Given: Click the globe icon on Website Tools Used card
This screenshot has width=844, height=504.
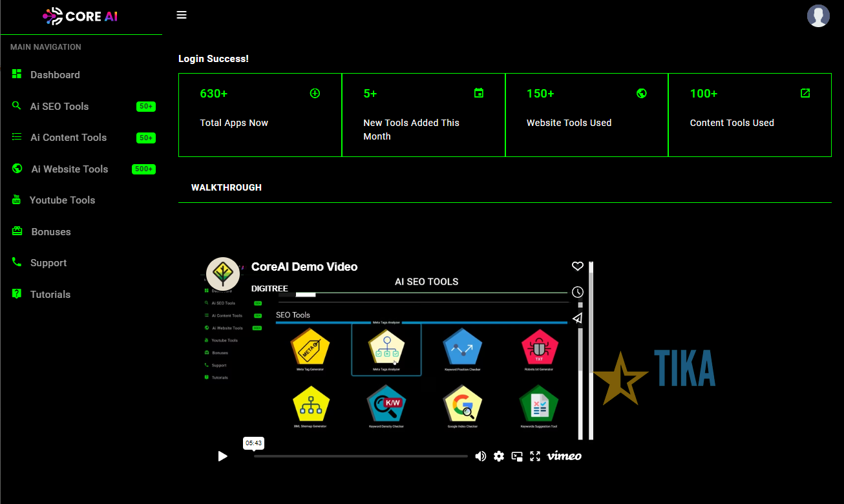Looking at the screenshot, I should (642, 93).
